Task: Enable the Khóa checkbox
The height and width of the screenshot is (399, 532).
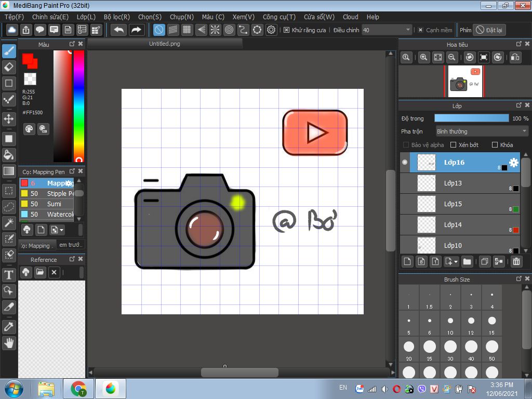Action: click(x=495, y=145)
